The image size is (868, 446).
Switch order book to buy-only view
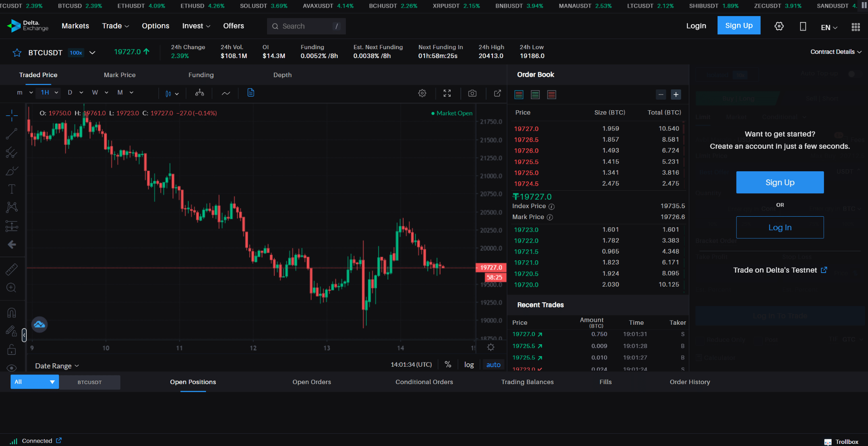[535, 95]
